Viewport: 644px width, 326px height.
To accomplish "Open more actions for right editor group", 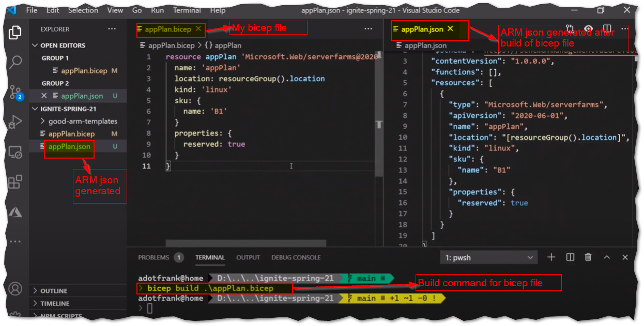I will coord(624,29).
